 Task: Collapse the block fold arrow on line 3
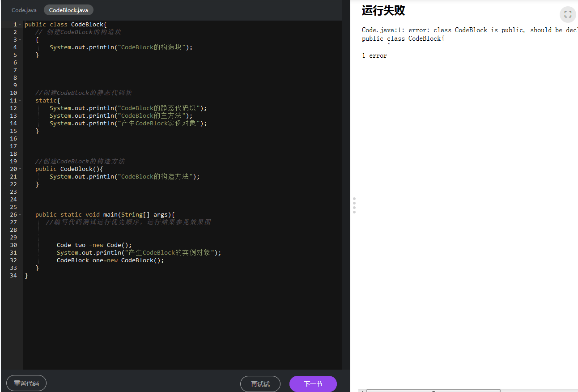click(x=20, y=40)
